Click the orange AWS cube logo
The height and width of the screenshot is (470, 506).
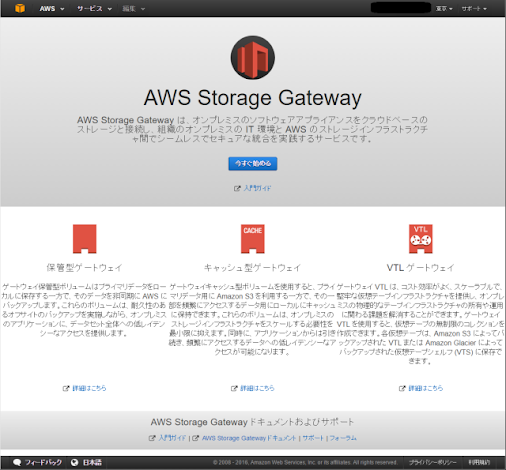point(20,8)
